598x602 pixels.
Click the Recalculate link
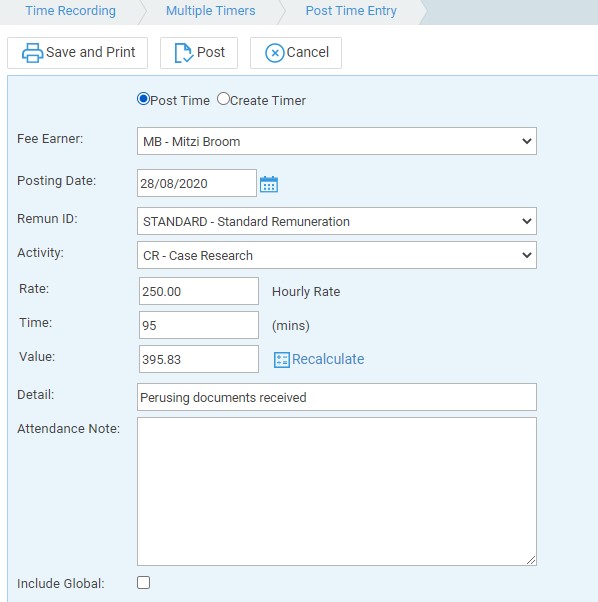328,359
